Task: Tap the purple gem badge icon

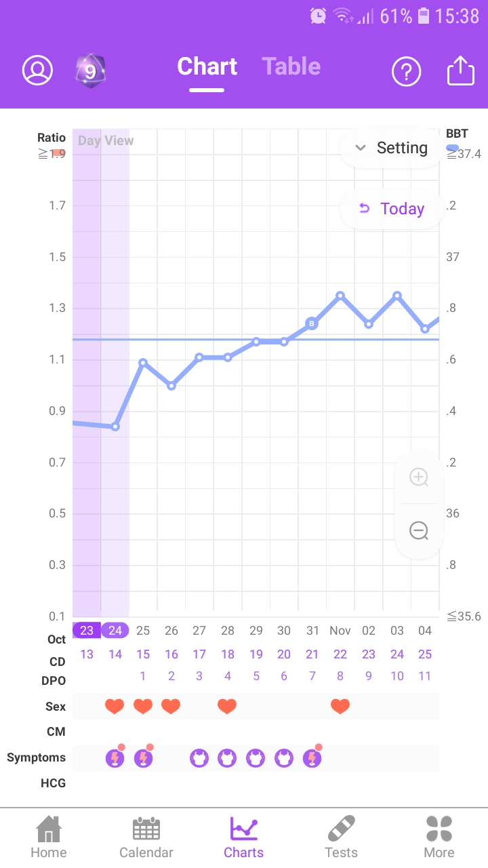Action: tap(89, 70)
